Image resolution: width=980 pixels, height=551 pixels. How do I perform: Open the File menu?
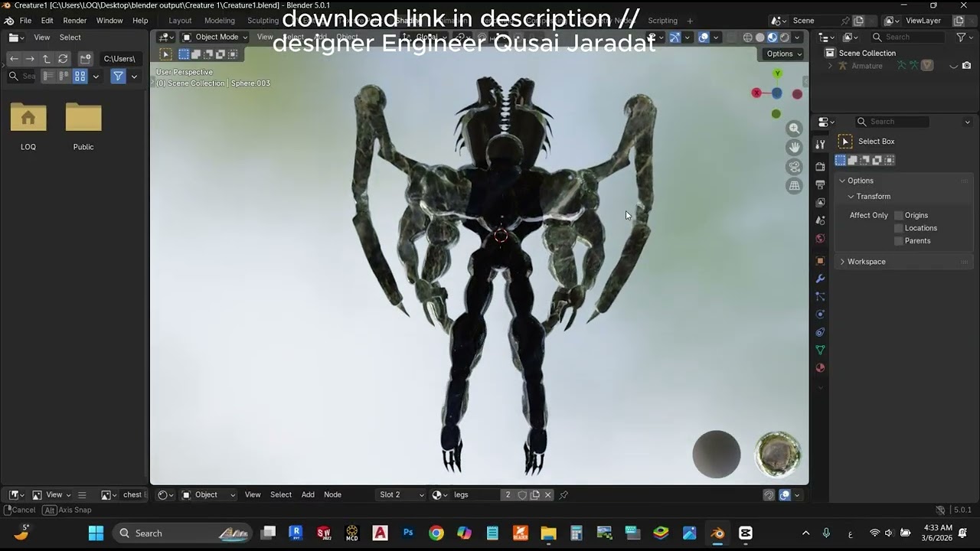[x=25, y=21]
